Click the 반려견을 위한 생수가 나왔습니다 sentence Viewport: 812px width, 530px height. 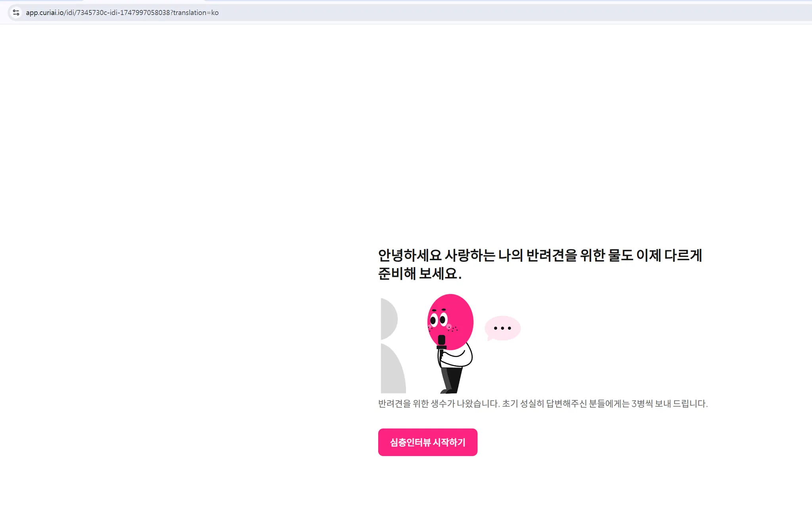(x=439, y=404)
